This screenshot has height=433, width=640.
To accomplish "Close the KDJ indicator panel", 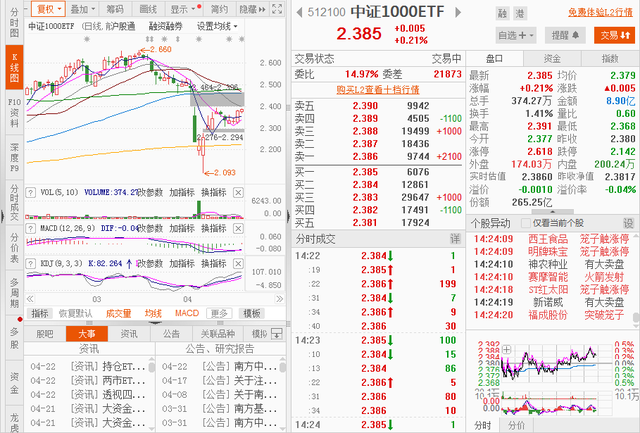I will tap(238, 264).
